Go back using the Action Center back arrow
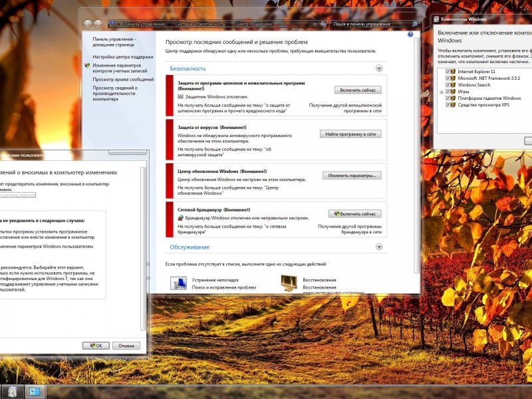The height and width of the screenshot is (399, 532). 88,24
